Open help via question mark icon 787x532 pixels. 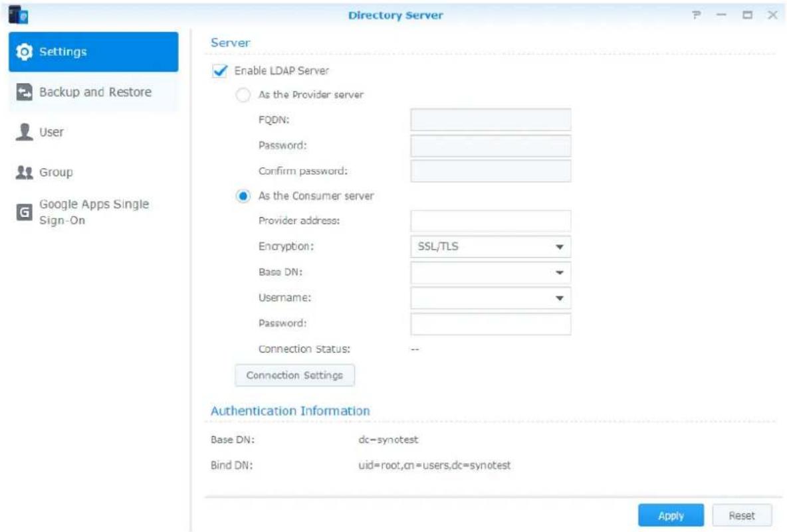(x=696, y=15)
